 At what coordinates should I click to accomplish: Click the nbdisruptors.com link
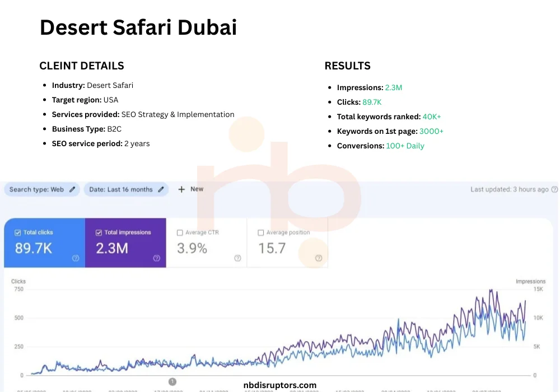[280, 385]
